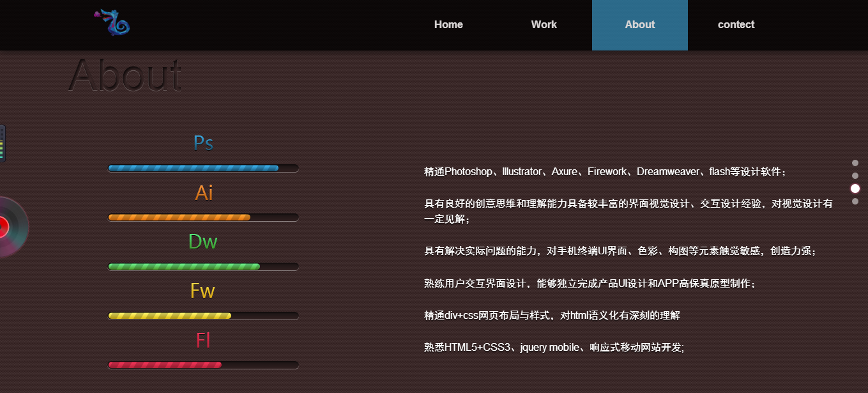The width and height of the screenshot is (868, 393).
Task: Click the orange Ai progress bar
Action: coord(203,217)
